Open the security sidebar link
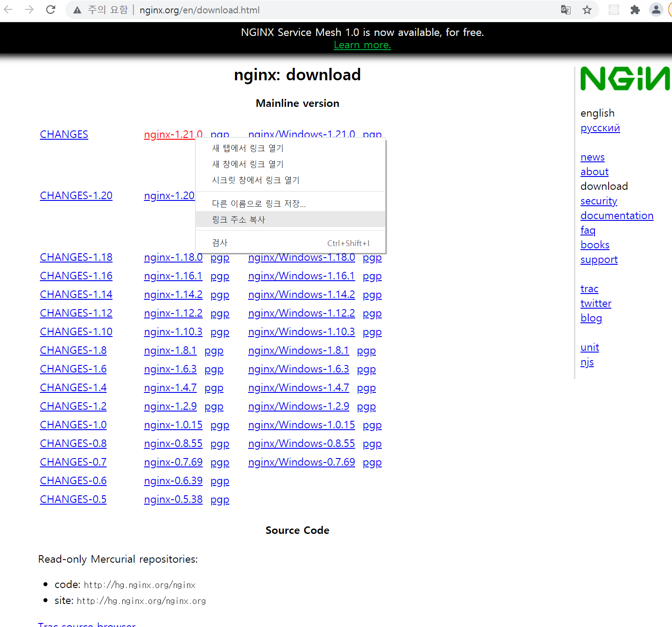The height and width of the screenshot is (627, 672). coord(599,201)
